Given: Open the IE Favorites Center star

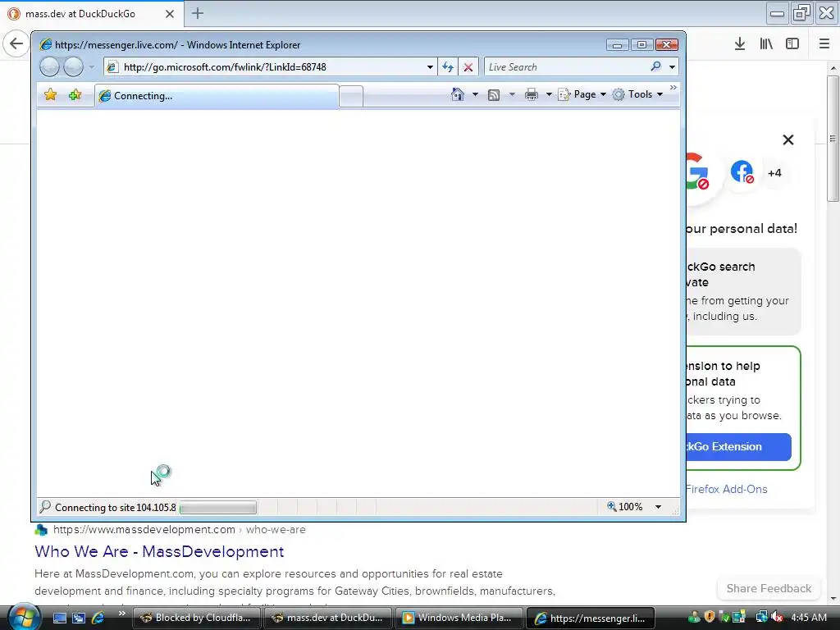Looking at the screenshot, I should coord(50,95).
